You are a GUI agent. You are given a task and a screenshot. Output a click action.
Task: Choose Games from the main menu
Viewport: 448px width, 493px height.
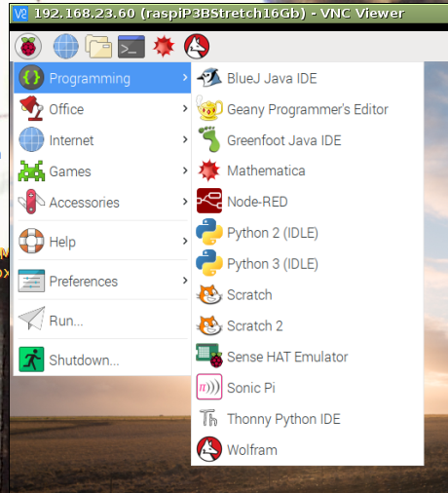point(102,171)
